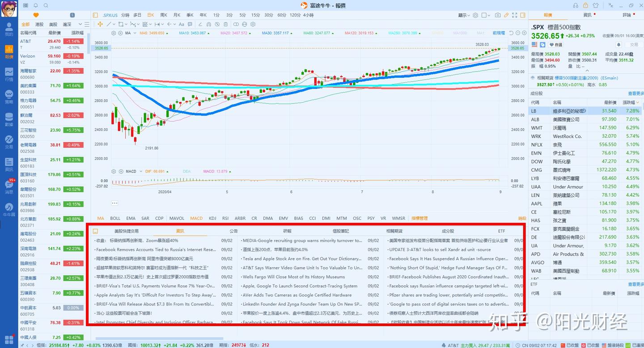Toggle drawings visibility slashed-circle icon
This screenshot has width=644, height=348.
point(217,24)
